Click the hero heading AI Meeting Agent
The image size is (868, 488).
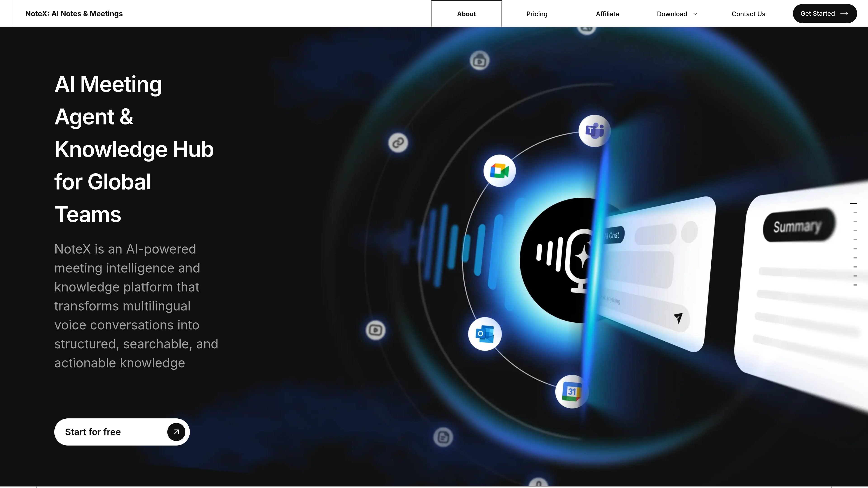point(134,149)
